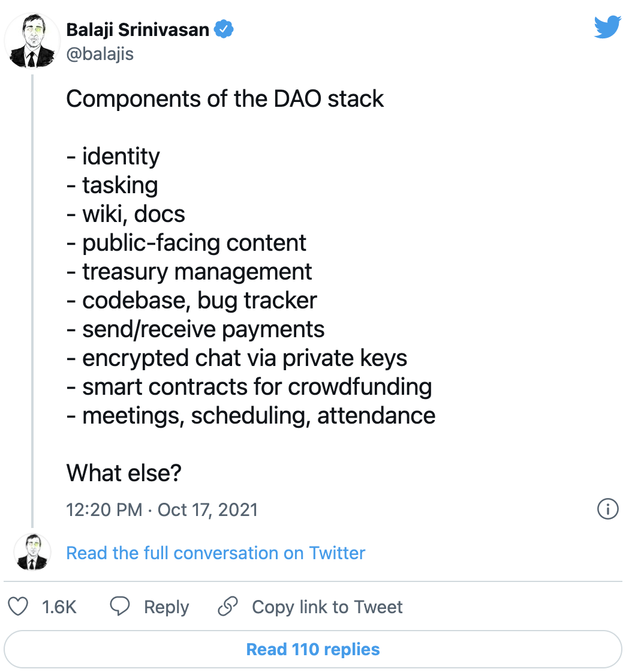Click the chain link copy icon
Screen dimensions: 632x672
pos(228,607)
